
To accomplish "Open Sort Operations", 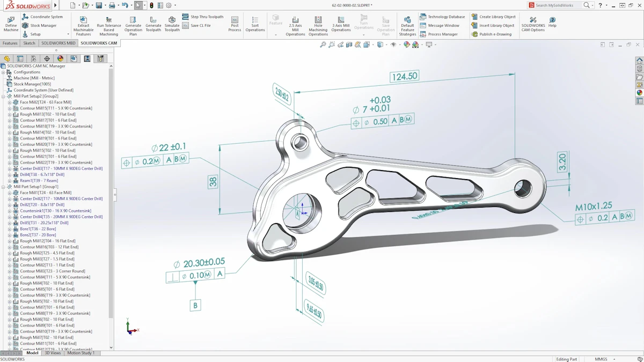I will [x=255, y=24].
